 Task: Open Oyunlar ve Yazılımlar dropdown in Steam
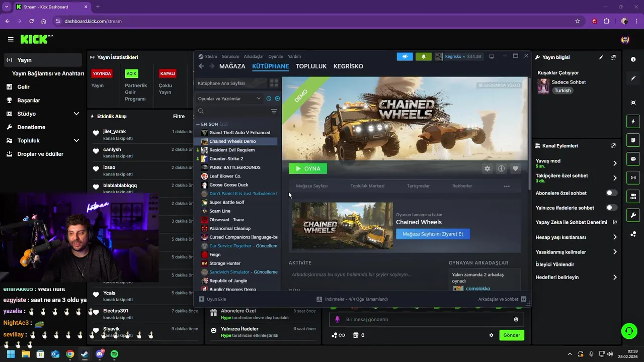click(229, 99)
